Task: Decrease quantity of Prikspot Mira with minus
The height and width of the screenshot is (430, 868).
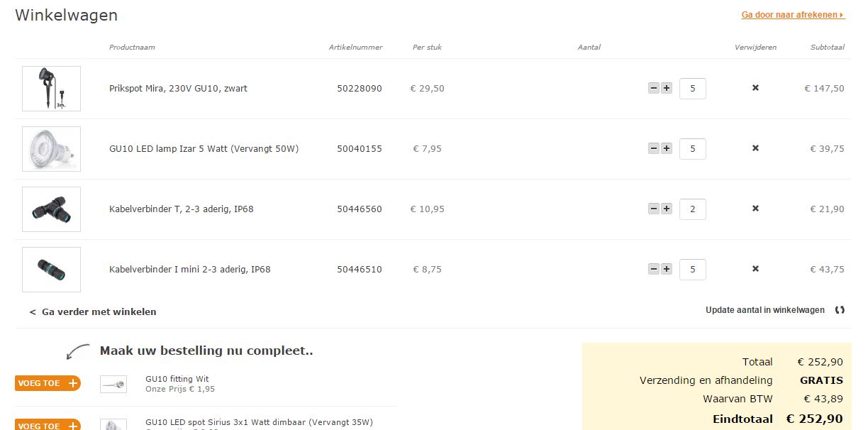Action: coord(654,88)
